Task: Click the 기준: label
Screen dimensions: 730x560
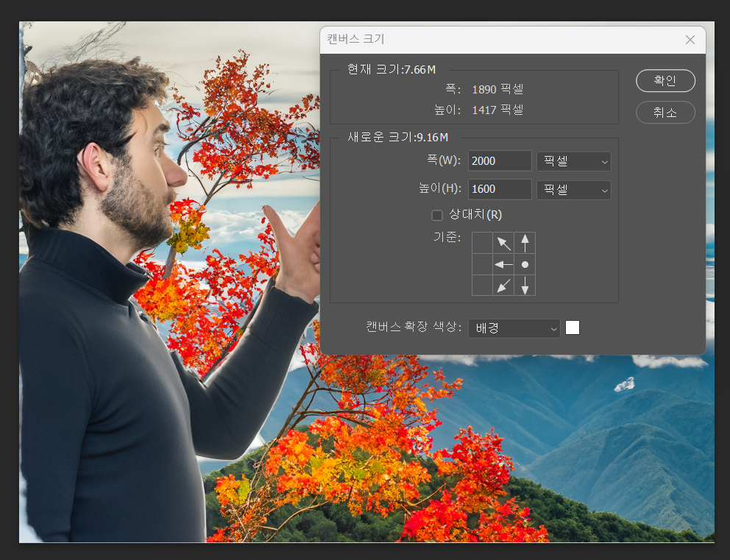Action: [x=447, y=237]
